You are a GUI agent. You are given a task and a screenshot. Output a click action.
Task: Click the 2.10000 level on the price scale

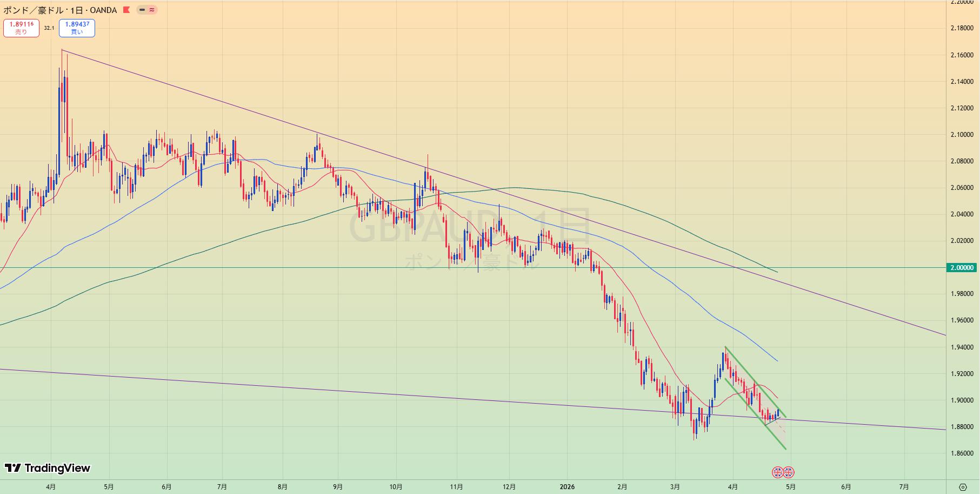pos(962,135)
